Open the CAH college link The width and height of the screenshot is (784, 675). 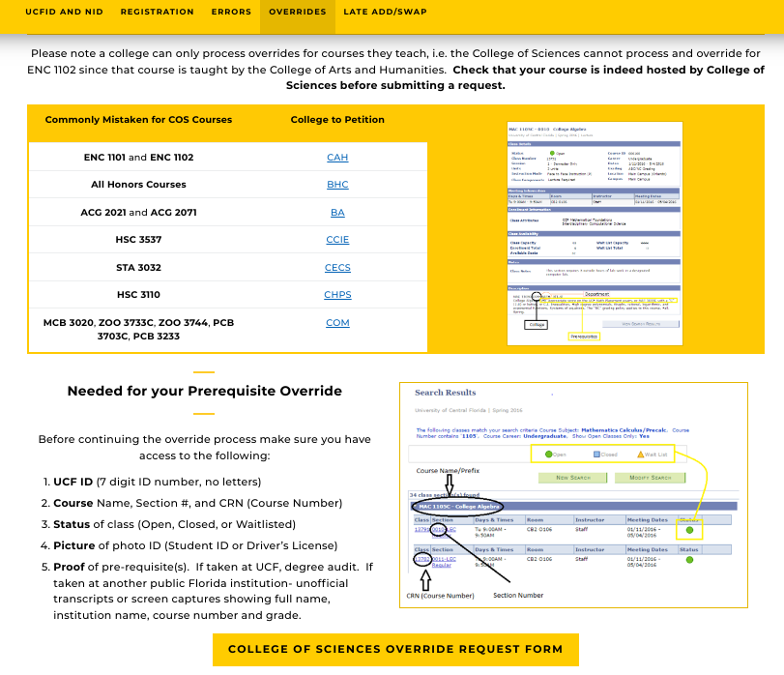(x=337, y=157)
